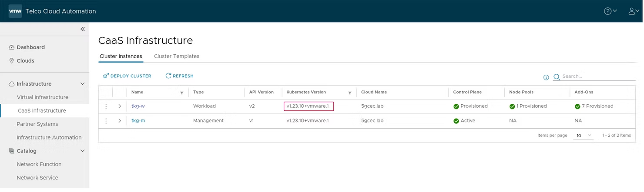Collapse the left sidebar with double-chevron icon
The image size is (644, 192).
pos(82,29)
